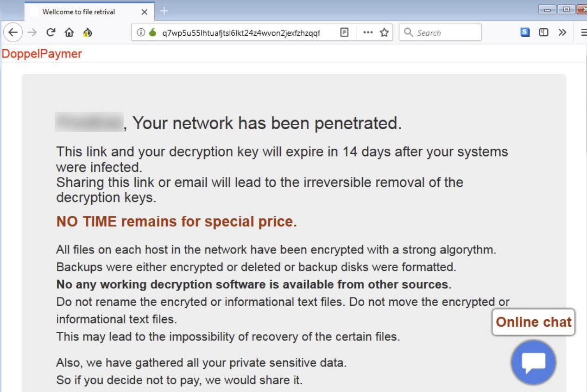Toggle Reader View for this page

click(x=344, y=32)
